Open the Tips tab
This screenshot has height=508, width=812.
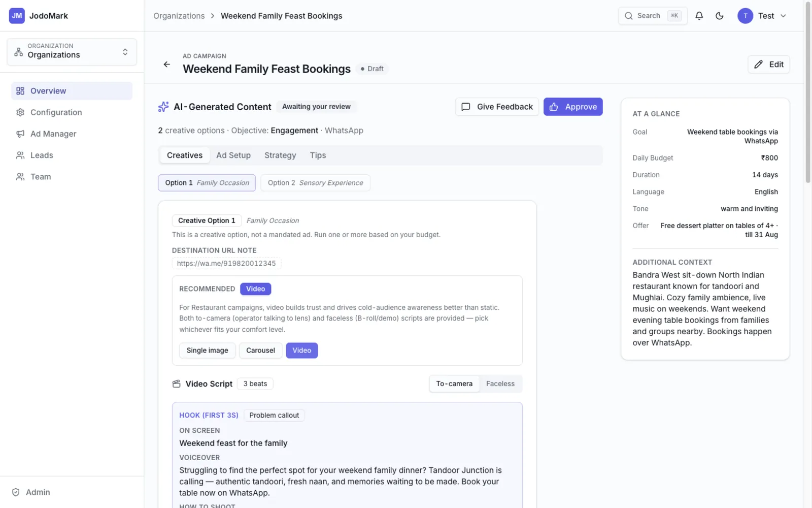point(318,155)
